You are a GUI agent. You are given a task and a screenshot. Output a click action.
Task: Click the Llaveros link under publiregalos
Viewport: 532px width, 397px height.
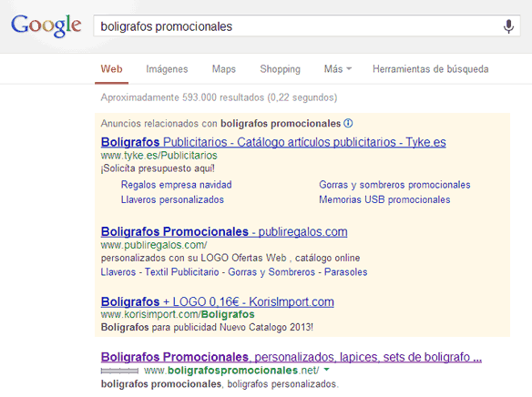point(118,272)
